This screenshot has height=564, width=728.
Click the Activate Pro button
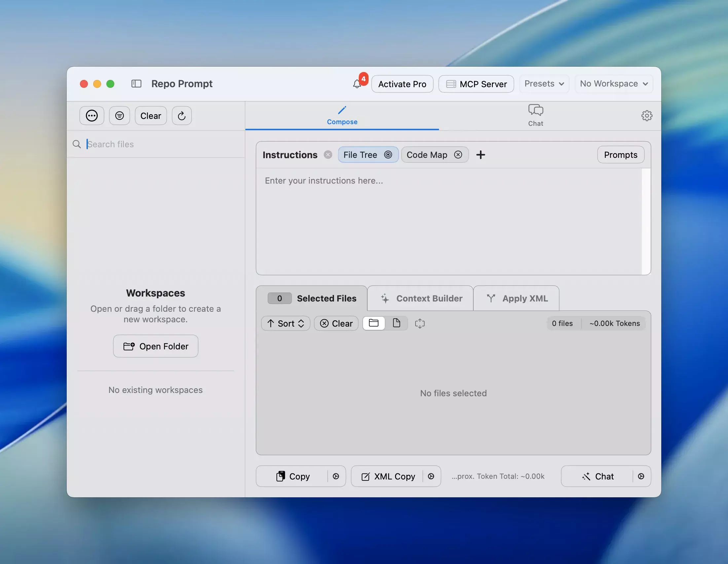(402, 84)
